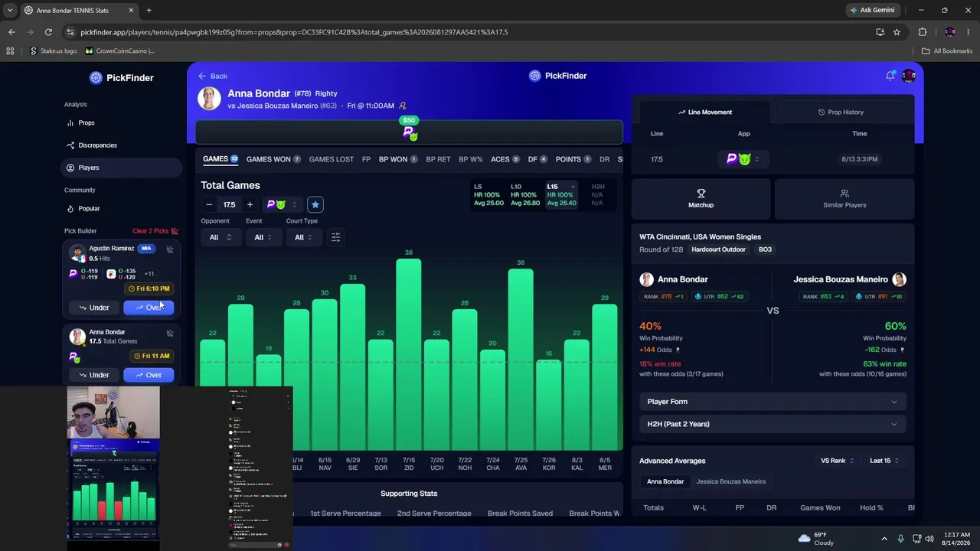Open the Last 15 dropdown
This screenshot has height=551, width=980.
tap(884, 461)
